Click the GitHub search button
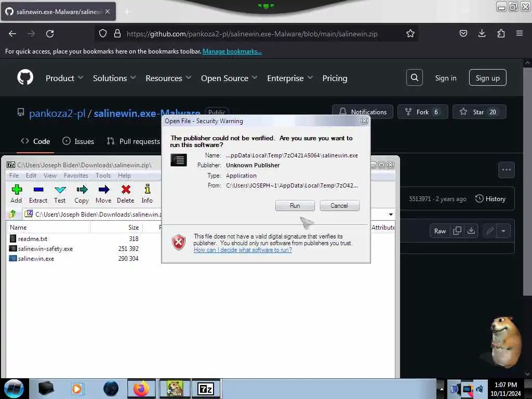This screenshot has width=532, height=399. 414,78
